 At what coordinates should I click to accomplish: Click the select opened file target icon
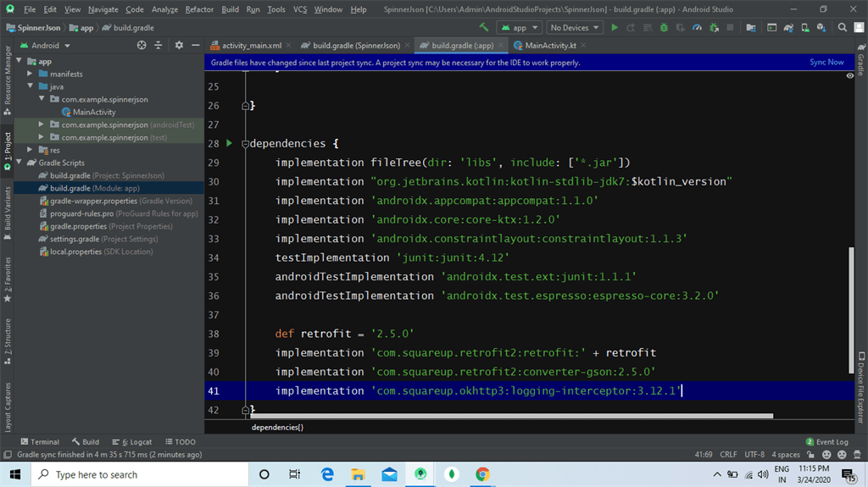pyautogui.click(x=142, y=46)
